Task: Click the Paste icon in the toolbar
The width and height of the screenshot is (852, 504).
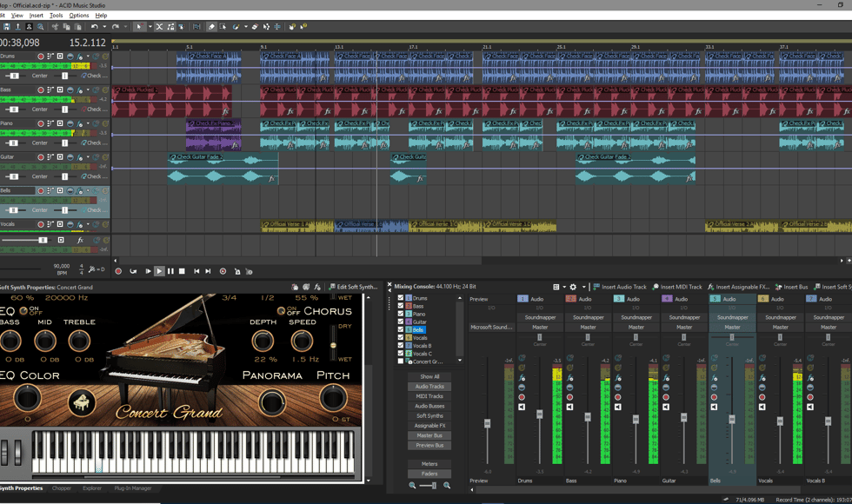Action: pyautogui.click(x=77, y=27)
